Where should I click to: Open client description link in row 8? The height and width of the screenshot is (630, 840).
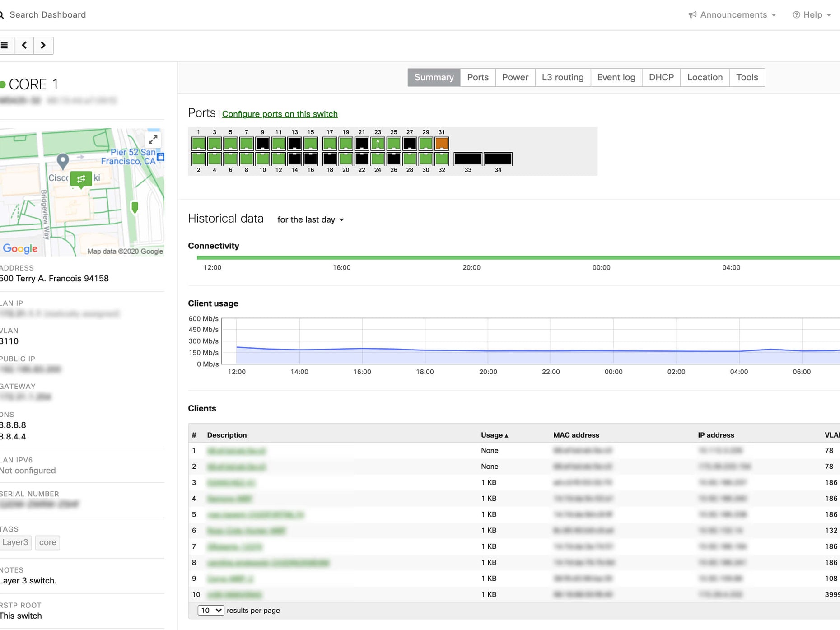(x=268, y=563)
